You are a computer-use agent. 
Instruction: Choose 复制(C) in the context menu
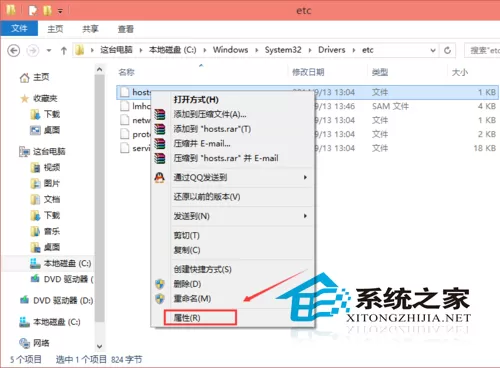[x=187, y=250]
